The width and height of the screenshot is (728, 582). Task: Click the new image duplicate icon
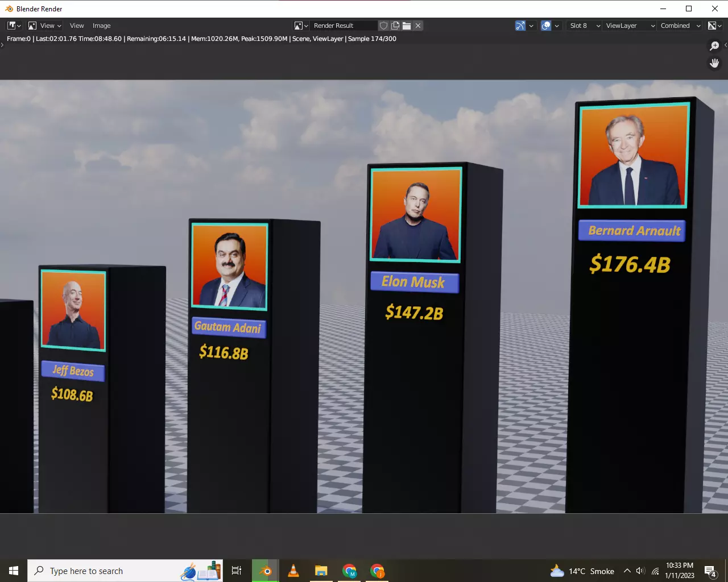pos(395,26)
